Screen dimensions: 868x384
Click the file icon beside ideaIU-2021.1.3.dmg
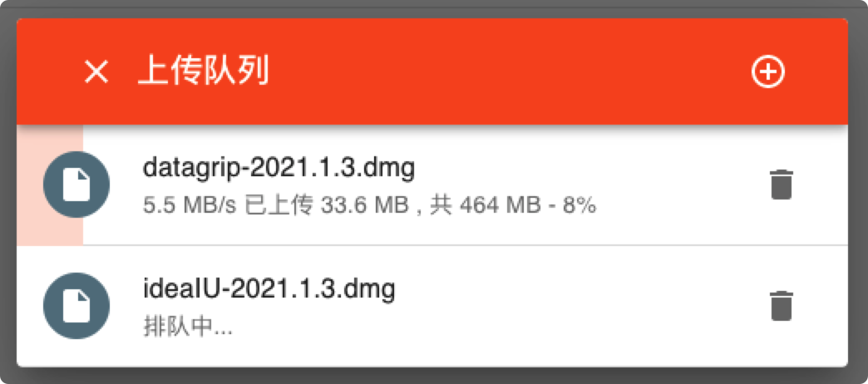point(76,306)
